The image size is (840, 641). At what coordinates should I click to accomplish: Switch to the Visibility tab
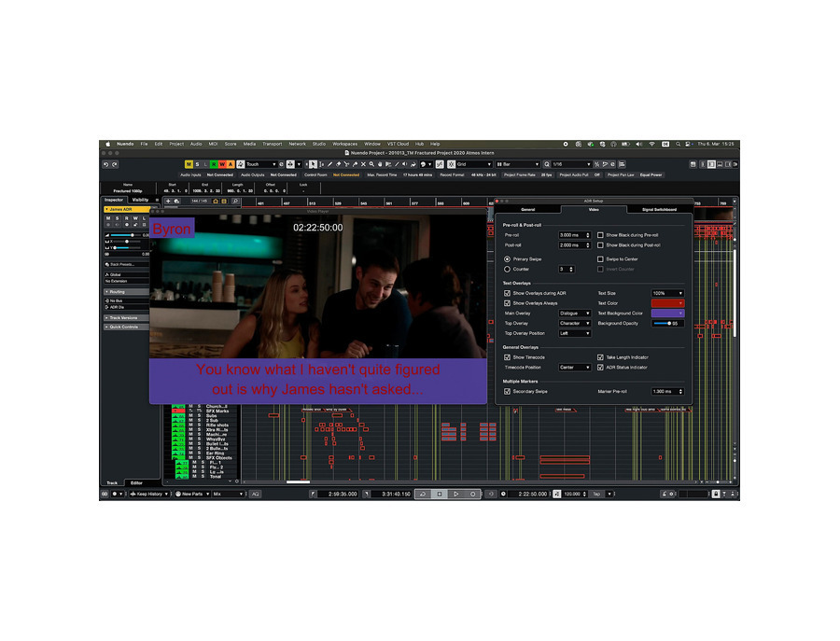click(x=140, y=200)
